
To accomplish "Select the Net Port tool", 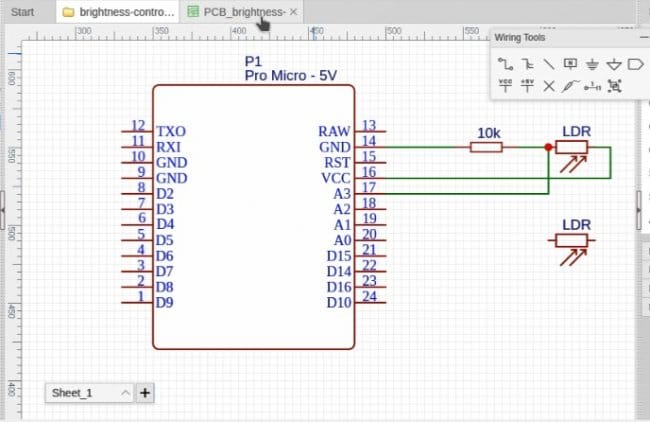I will tap(636, 64).
